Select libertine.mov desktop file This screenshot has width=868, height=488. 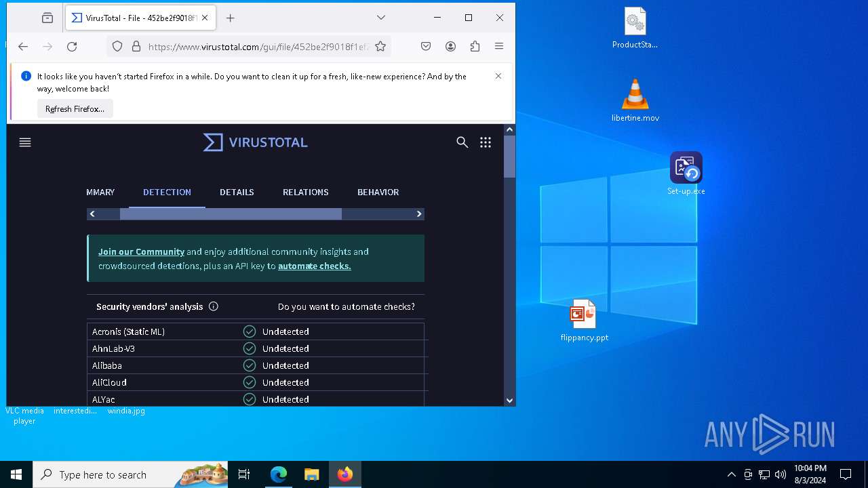click(x=635, y=100)
